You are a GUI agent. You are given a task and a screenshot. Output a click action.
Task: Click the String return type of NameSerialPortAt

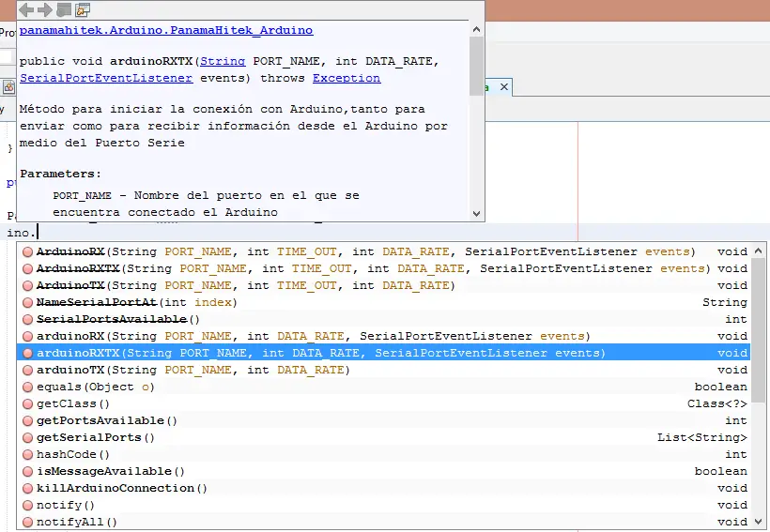[x=725, y=302]
